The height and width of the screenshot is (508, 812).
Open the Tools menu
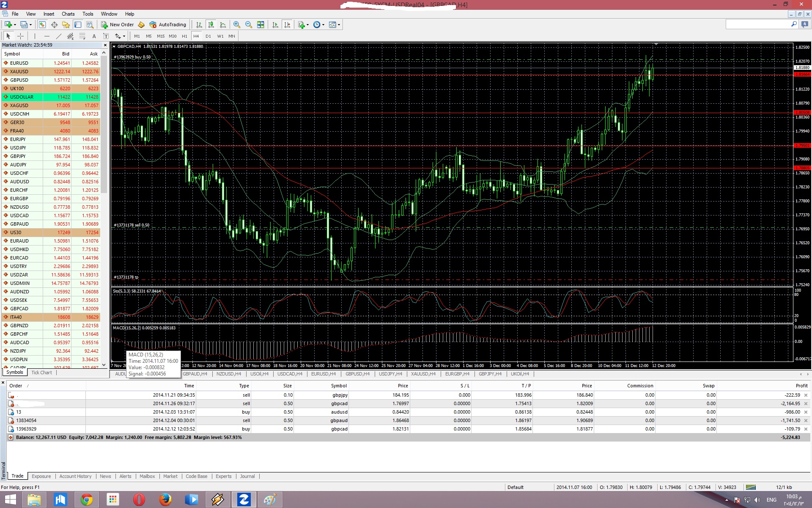[88, 14]
